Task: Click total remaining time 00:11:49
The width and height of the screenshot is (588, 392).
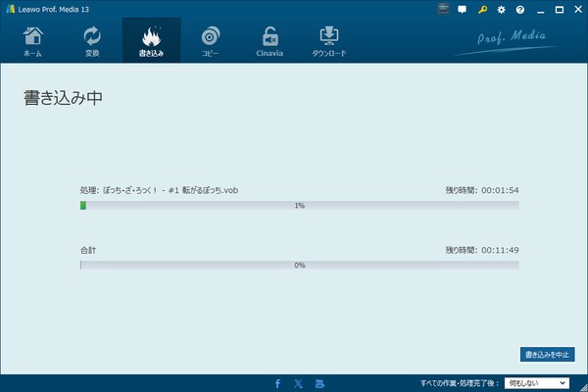Action: tap(500, 250)
